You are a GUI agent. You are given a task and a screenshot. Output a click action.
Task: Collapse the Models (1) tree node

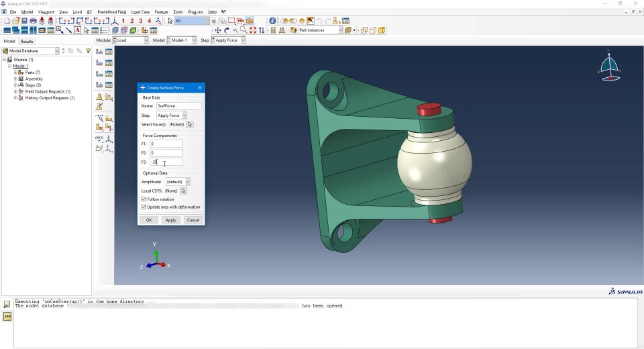coord(5,60)
